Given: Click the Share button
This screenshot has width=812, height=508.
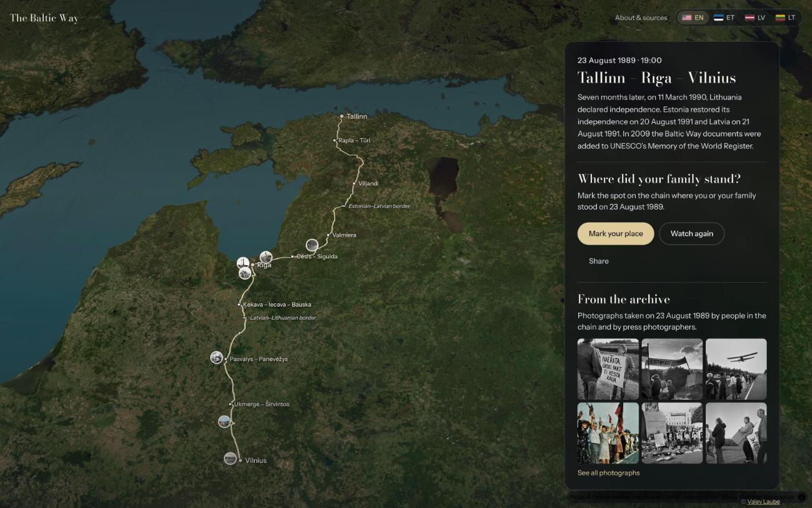Looking at the screenshot, I should [x=598, y=261].
